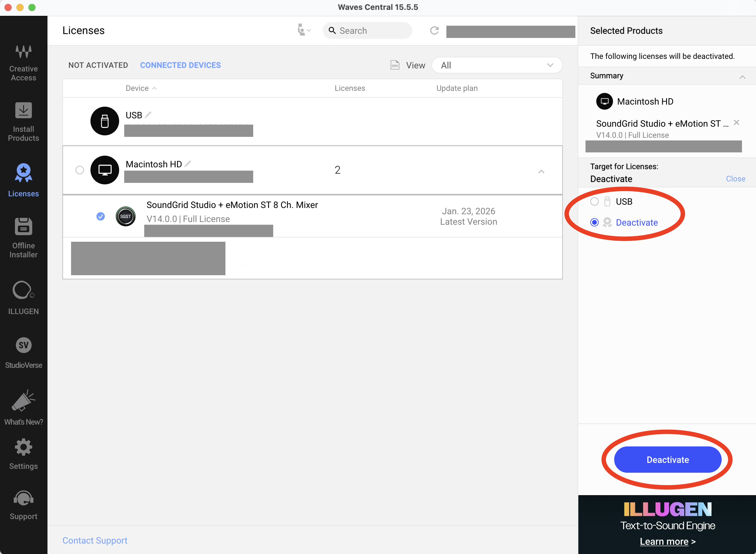Open the Contact Support link
The height and width of the screenshot is (554, 756).
coord(95,540)
